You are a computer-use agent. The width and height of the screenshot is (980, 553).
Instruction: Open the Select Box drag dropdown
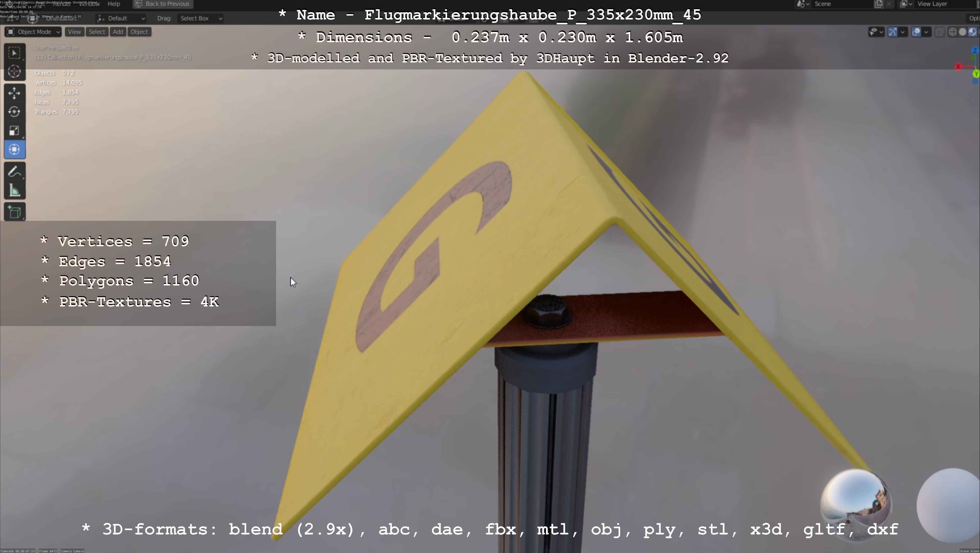tap(200, 18)
